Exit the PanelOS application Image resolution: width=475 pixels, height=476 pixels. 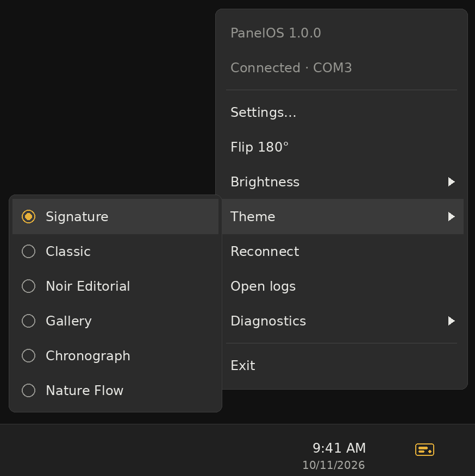(342, 365)
